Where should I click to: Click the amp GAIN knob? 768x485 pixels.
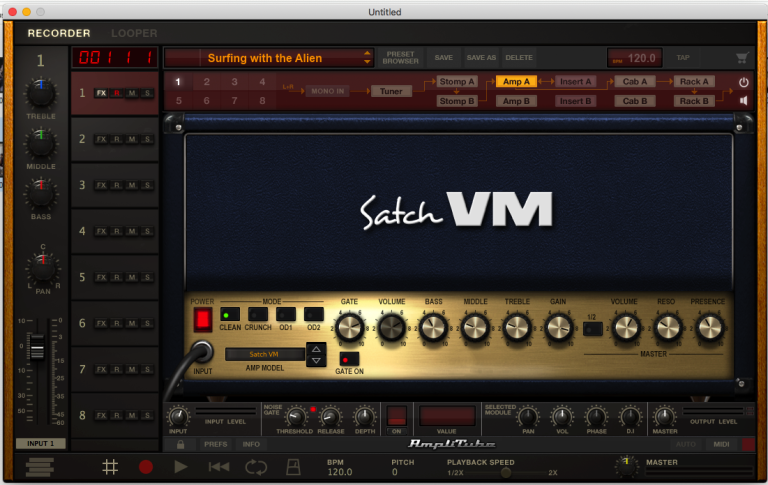coord(558,327)
